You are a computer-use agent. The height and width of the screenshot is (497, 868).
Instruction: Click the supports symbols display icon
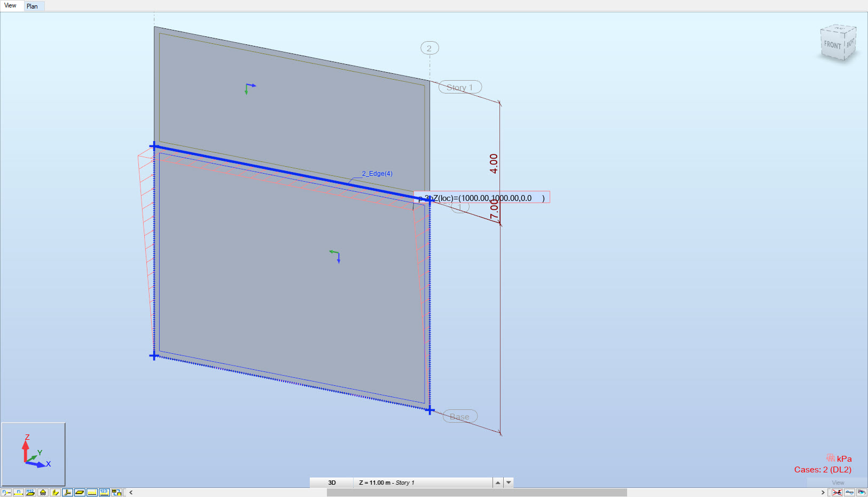(x=43, y=492)
